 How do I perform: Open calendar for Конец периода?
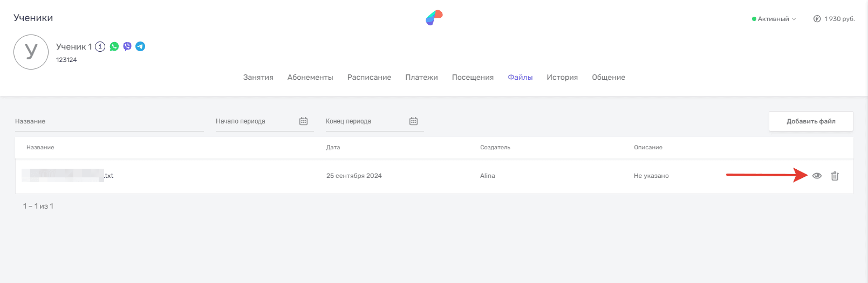pos(414,121)
